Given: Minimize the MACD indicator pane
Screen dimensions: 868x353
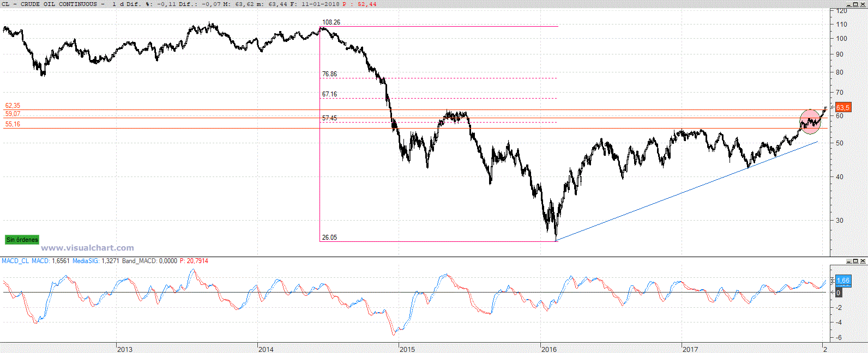Looking at the screenshot, I should 849,261.
